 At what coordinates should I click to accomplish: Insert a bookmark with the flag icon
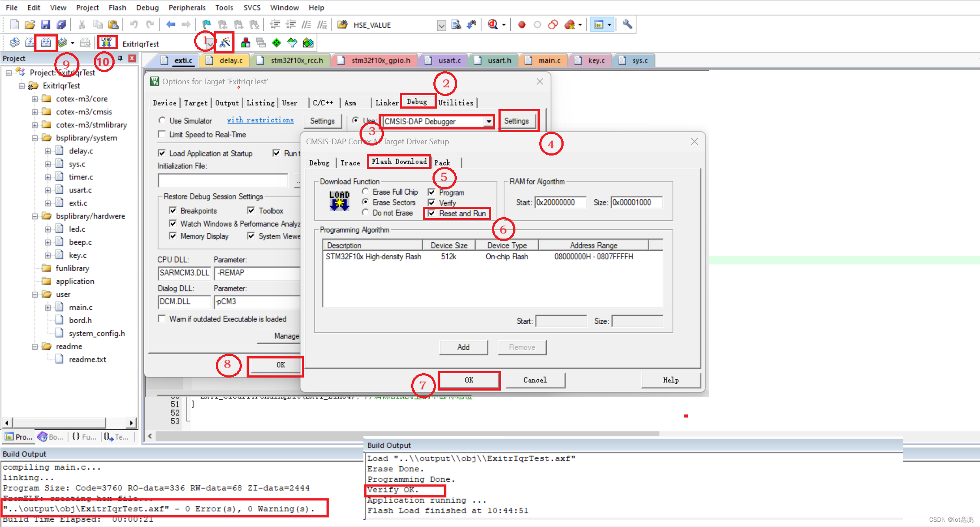point(207,25)
